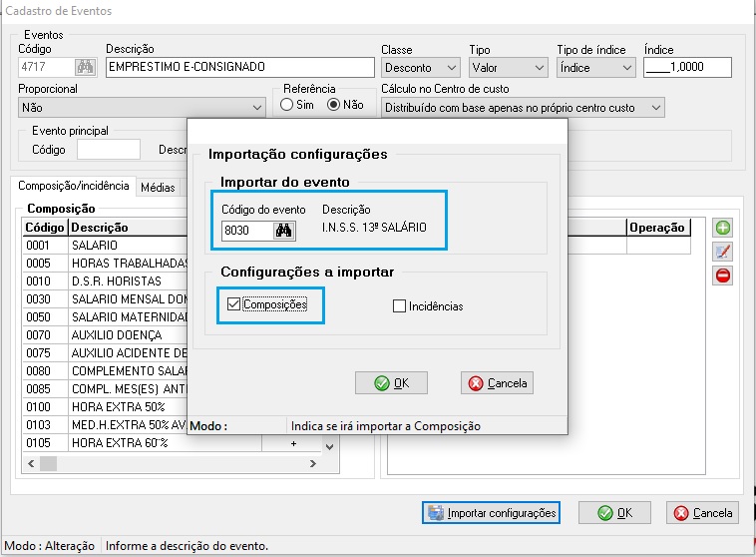
Task: Uncheck the Composições checkbox
Action: coord(234,304)
